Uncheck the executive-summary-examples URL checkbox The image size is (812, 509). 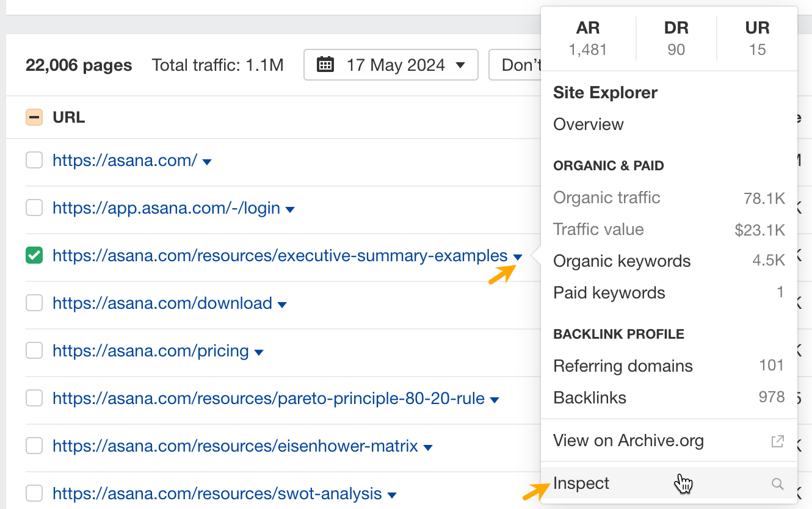click(34, 255)
